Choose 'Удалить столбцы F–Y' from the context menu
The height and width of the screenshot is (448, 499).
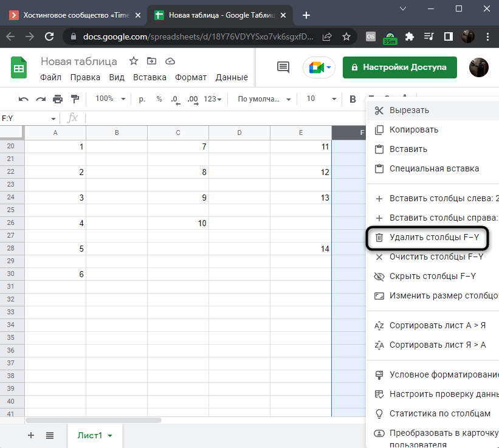[x=429, y=237]
